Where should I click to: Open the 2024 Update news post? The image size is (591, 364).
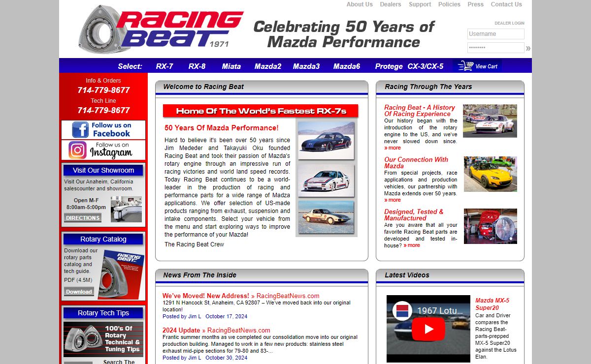[x=181, y=330]
